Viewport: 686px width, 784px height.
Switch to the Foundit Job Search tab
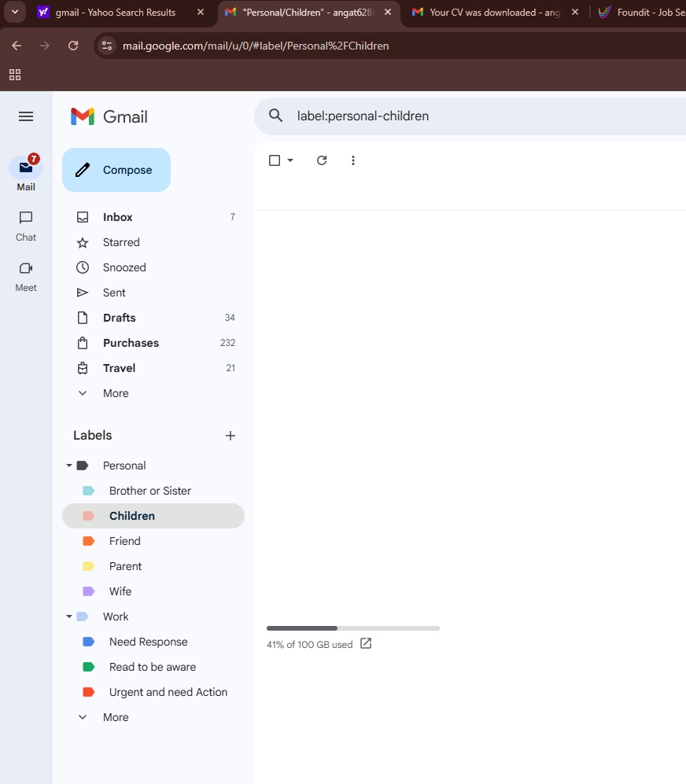[x=643, y=13]
